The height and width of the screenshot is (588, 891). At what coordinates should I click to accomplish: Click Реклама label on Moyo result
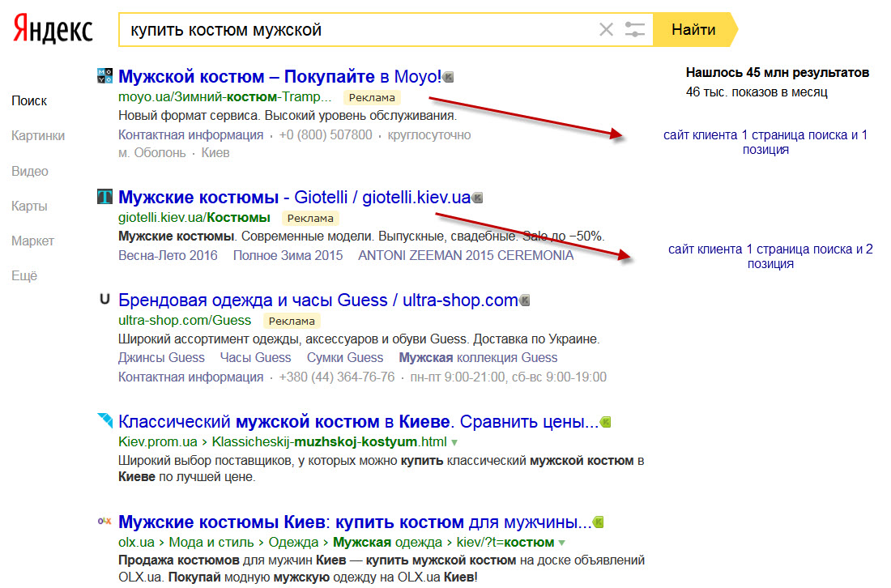[x=372, y=98]
